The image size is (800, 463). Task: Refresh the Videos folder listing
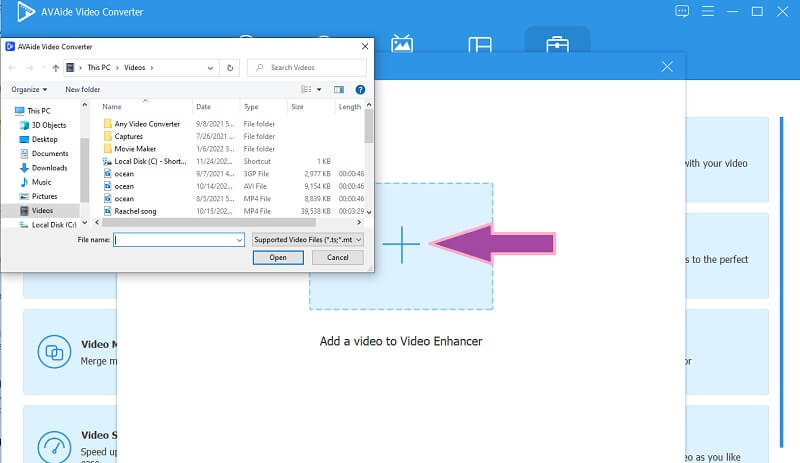point(230,67)
